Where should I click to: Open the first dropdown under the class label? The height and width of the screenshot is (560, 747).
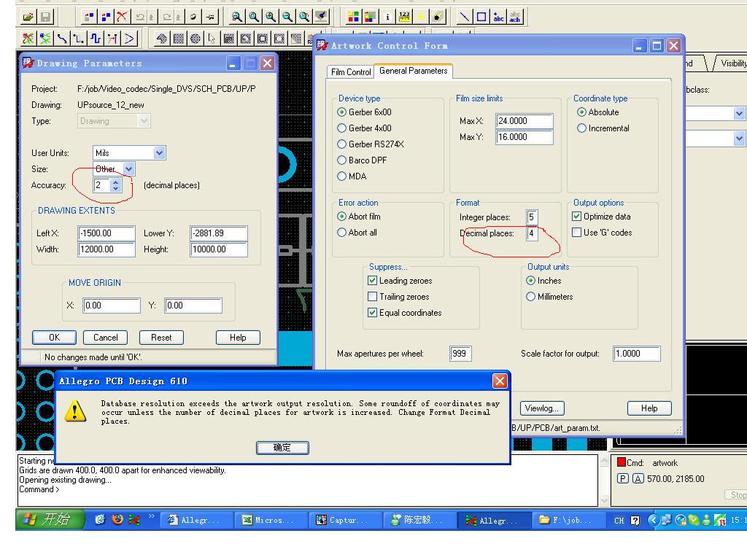point(739,113)
